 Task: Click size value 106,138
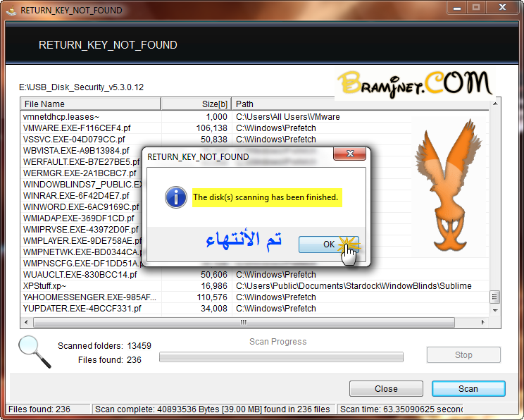point(211,128)
